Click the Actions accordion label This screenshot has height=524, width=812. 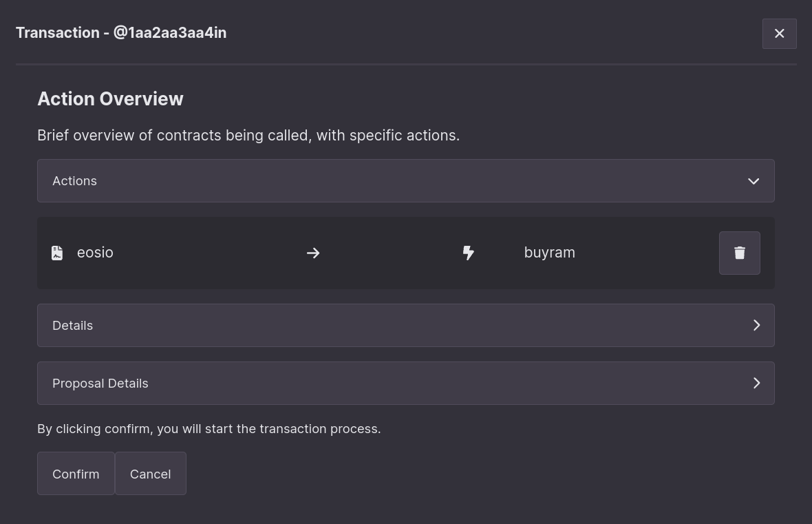tap(74, 181)
